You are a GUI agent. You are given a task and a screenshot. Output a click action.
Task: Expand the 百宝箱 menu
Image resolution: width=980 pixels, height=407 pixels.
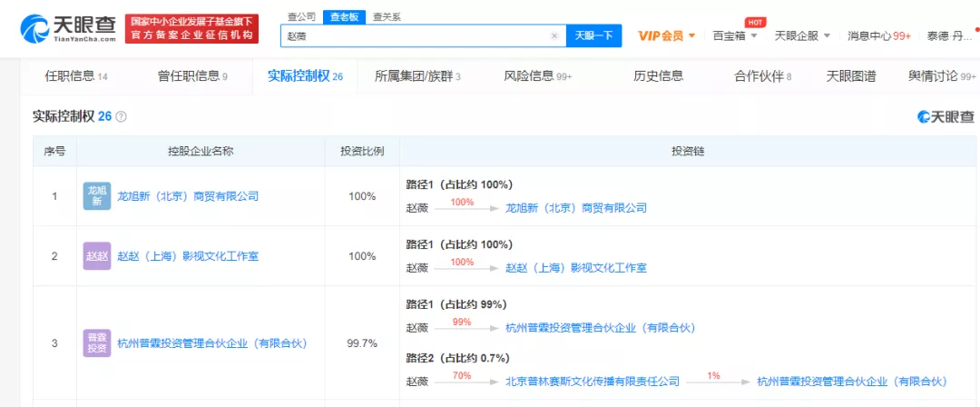pos(735,35)
